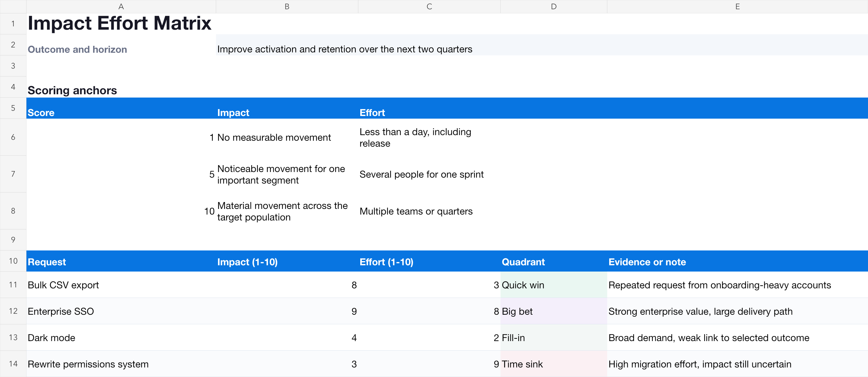Image resolution: width=868 pixels, height=377 pixels.
Task: Select the 'Improve activation and retention' cell
Action: coord(542,45)
